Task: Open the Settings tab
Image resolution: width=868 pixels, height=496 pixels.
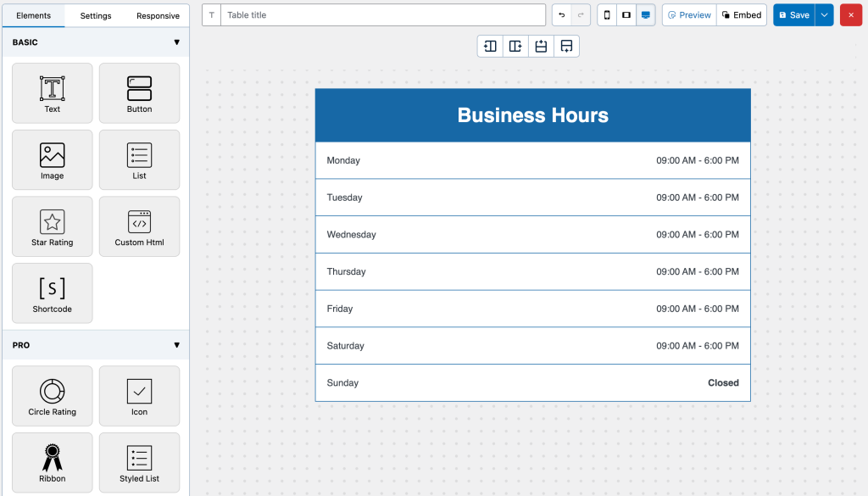Action: point(96,15)
